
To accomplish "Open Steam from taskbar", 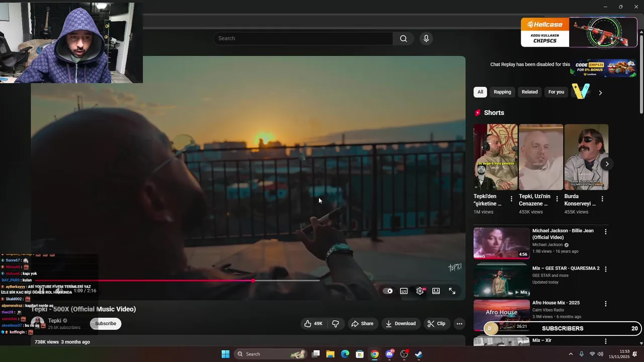I will pos(419,354).
